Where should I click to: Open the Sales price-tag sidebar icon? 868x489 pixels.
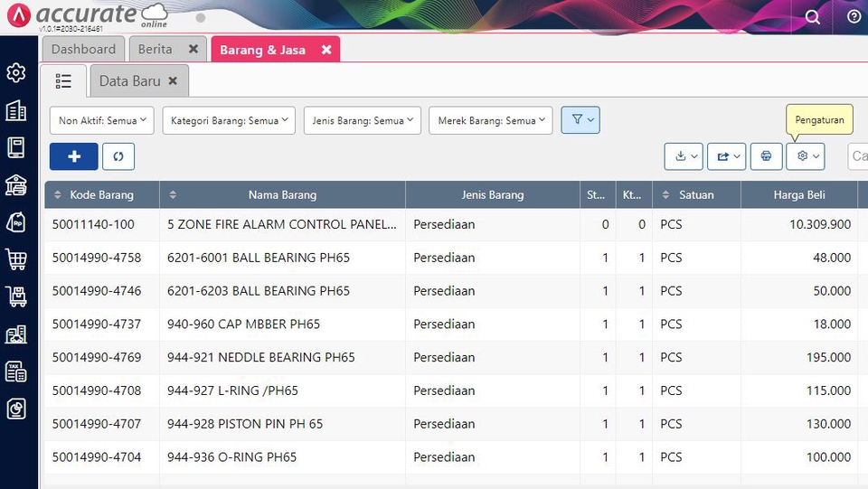(x=16, y=222)
